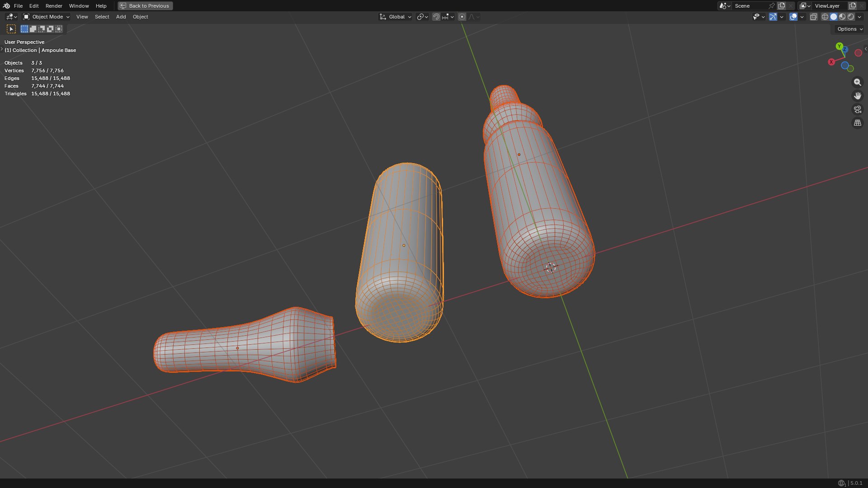The width and height of the screenshot is (868, 488).
Task: Click the Blender logo icon
Action: pos(6,6)
